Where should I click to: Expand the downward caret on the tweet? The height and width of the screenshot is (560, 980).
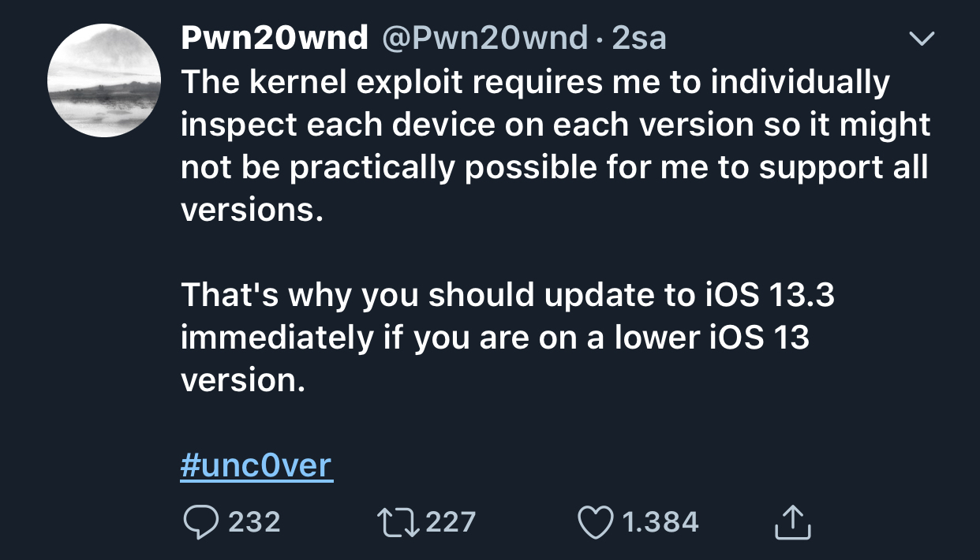[x=921, y=37]
